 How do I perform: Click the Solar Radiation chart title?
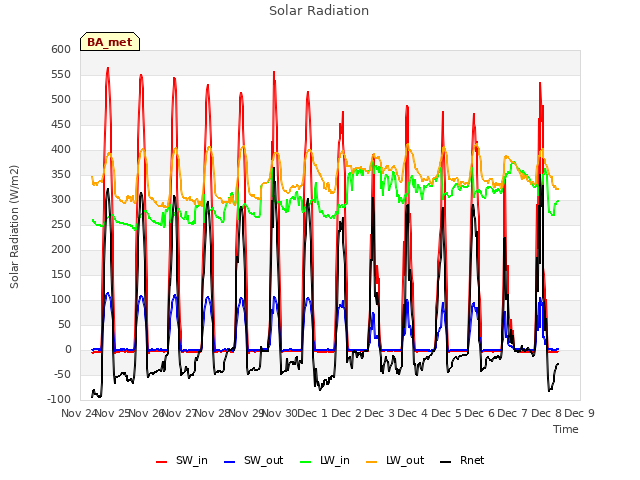319,11
